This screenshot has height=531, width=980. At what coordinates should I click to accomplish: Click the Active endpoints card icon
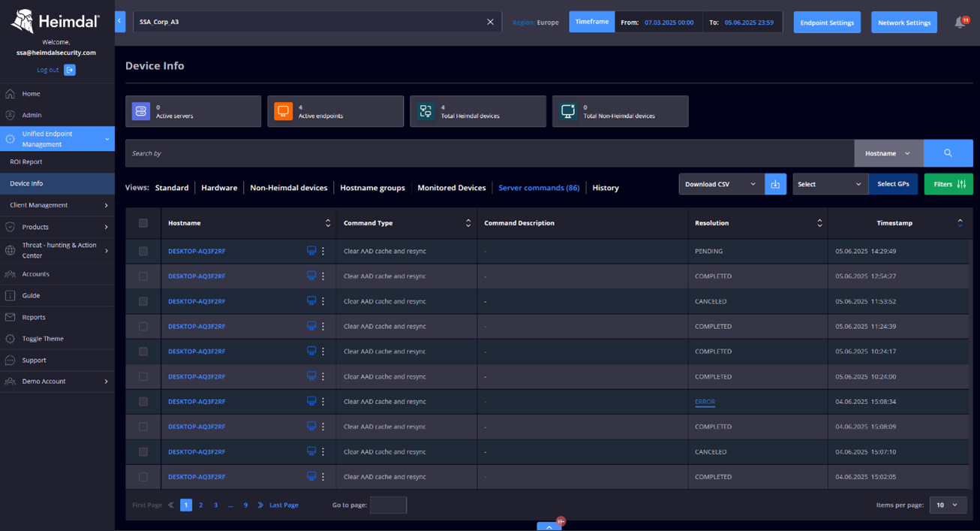[x=283, y=111]
